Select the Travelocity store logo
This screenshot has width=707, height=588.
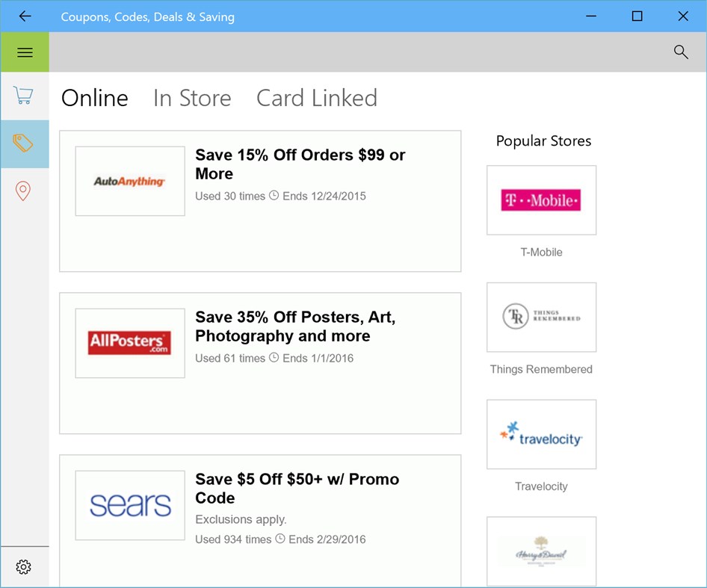coord(541,434)
